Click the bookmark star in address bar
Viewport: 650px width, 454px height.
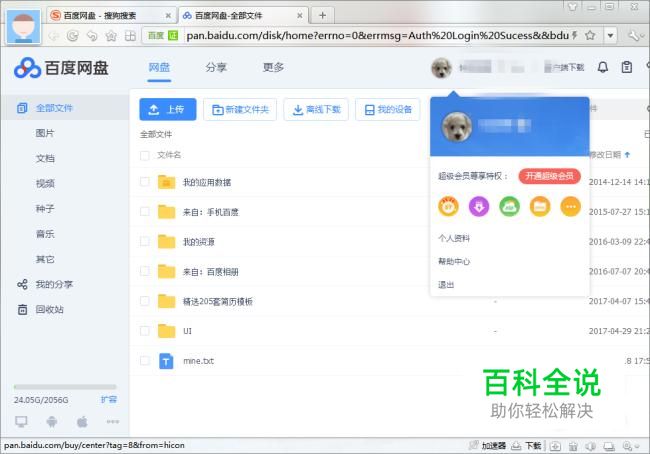(x=590, y=36)
